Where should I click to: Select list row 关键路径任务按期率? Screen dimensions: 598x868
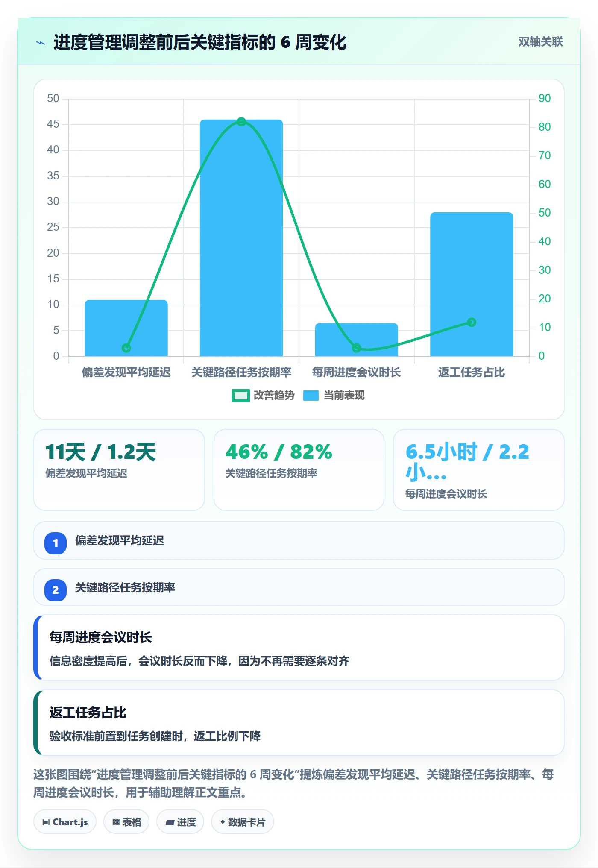pos(299,587)
